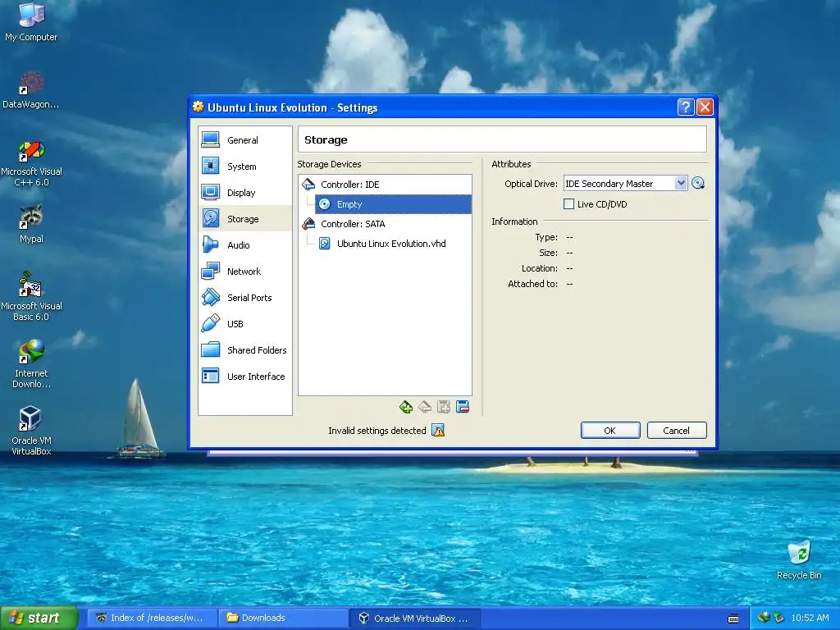Image resolution: width=840 pixels, height=630 pixels.
Task: Open the Windows start menu
Action: pyautogui.click(x=39, y=618)
